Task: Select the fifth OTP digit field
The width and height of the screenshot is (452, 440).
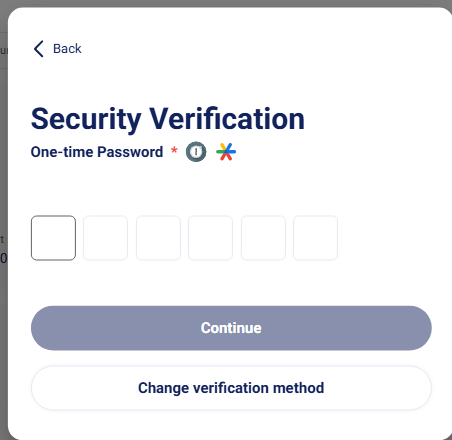Action: (263, 238)
